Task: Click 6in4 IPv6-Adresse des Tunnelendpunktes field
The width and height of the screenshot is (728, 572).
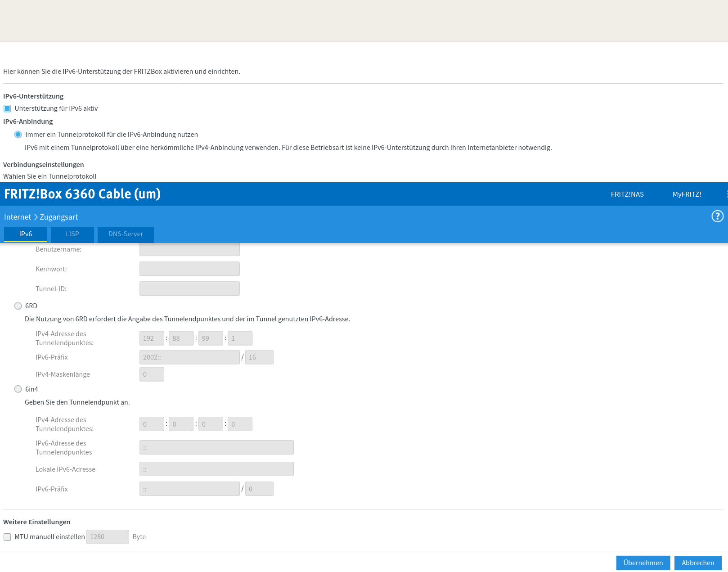Action: click(x=216, y=448)
